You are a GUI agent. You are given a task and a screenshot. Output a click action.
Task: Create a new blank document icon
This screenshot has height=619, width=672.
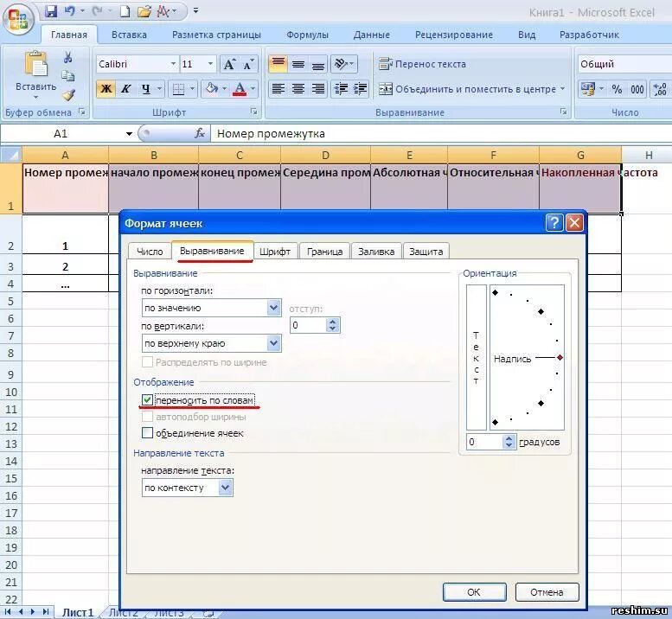pos(125,11)
